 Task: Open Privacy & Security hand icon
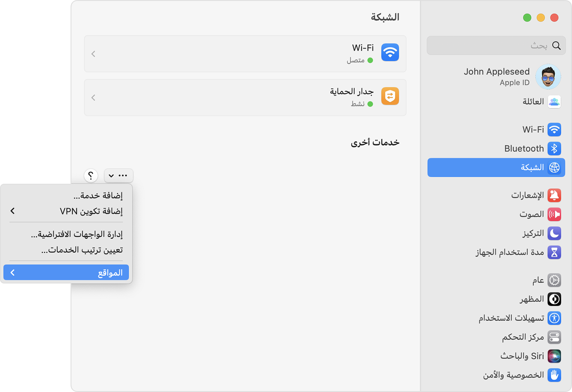tap(554, 375)
